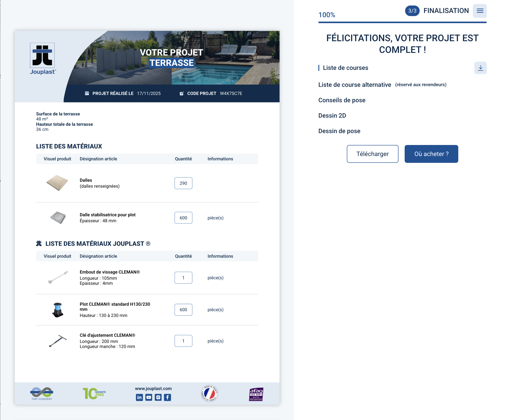
Task: Open the YouTube icon in footer
Action: click(x=149, y=397)
